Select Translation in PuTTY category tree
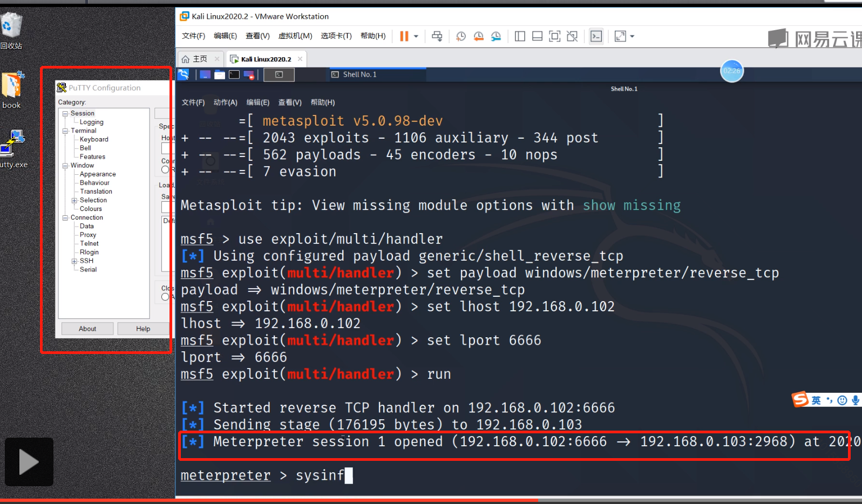The height and width of the screenshot is (504, 862). point(96,192)
